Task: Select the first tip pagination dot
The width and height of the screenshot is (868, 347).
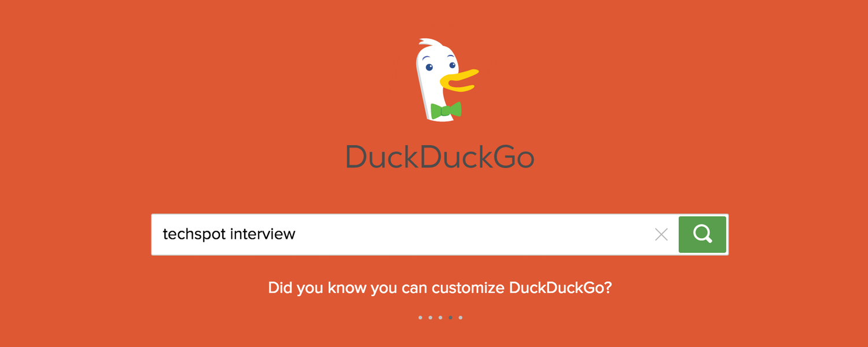Action: click(420, 318)
